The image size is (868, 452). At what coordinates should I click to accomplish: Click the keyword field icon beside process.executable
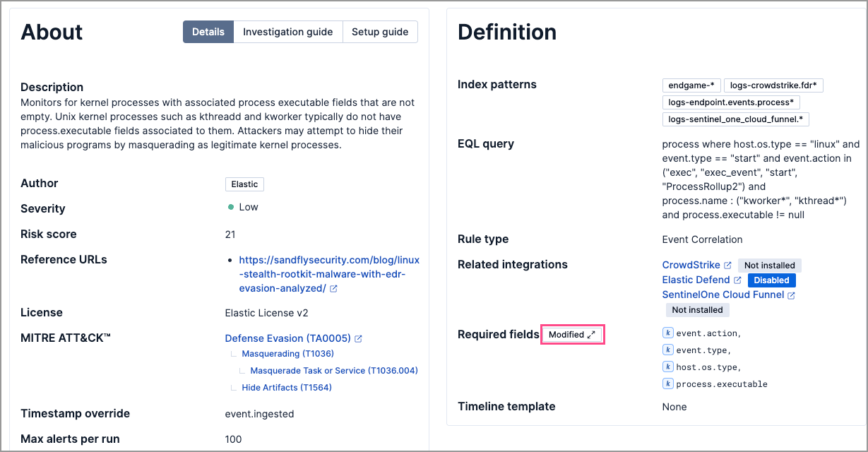[667, 383]
